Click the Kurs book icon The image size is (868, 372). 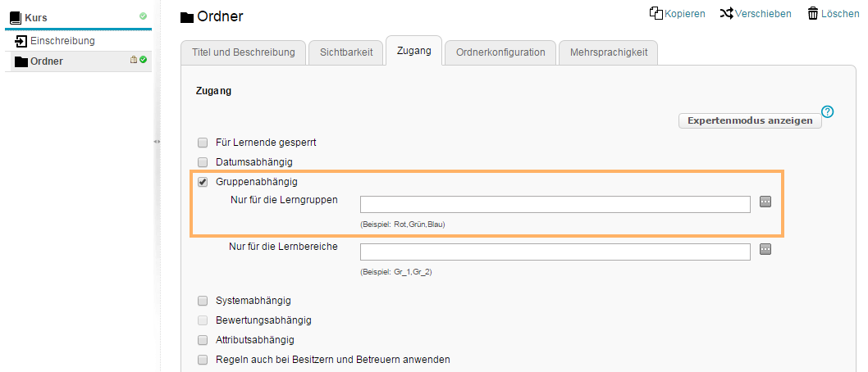pos(16,16)
